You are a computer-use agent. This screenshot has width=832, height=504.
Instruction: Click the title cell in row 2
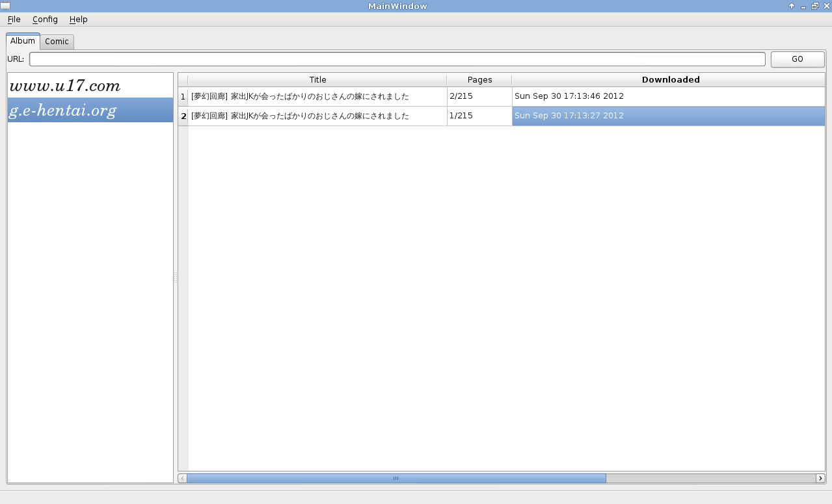click(317, 116)
